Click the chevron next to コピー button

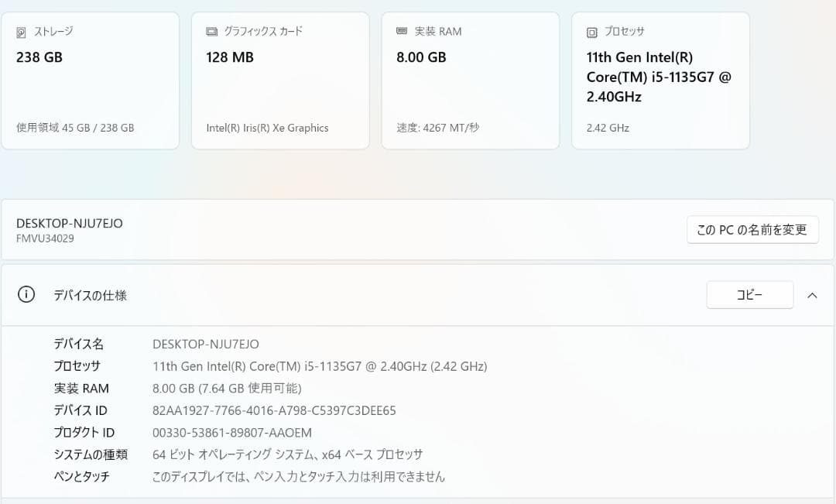pos(812,295)
